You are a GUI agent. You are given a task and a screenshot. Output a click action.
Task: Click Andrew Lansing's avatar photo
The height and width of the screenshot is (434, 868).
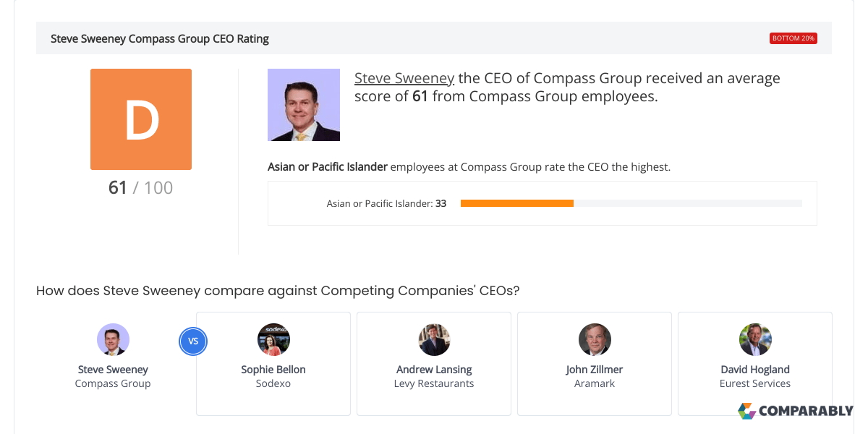(434, 339)
